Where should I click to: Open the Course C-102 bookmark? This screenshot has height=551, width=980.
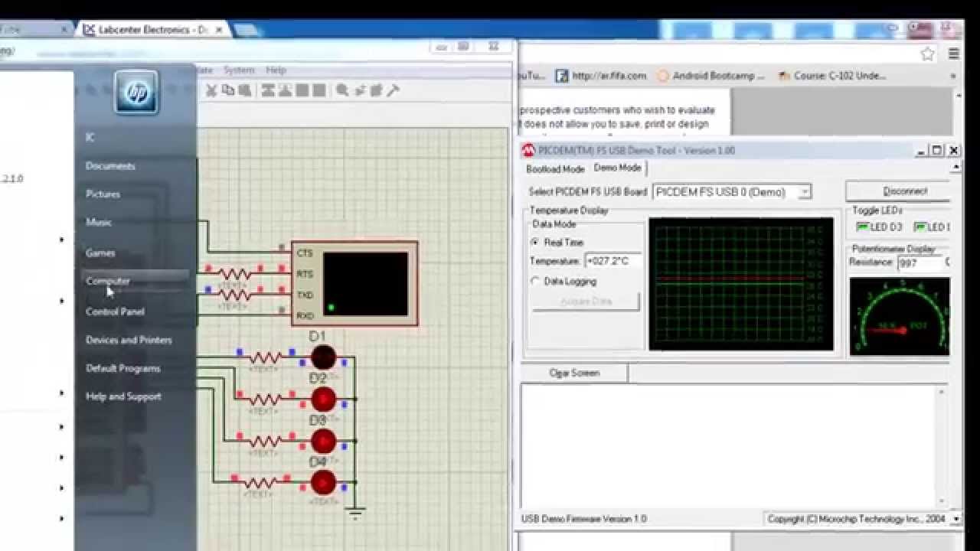[x=832, y=76]
